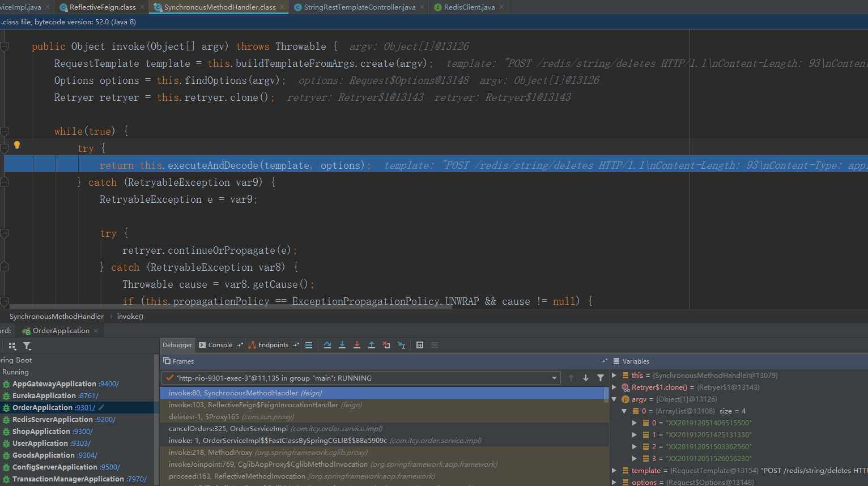The width and height of the screenshot is (868, 486).
Task: Close RedisClient.java tab
Action: pos(501,7)
